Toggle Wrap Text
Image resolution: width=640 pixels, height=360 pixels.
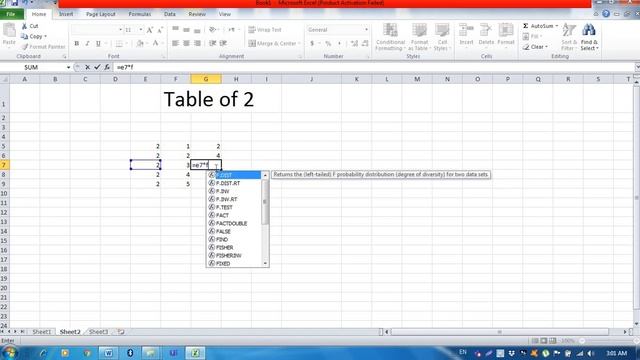click(x=265, y=30)
